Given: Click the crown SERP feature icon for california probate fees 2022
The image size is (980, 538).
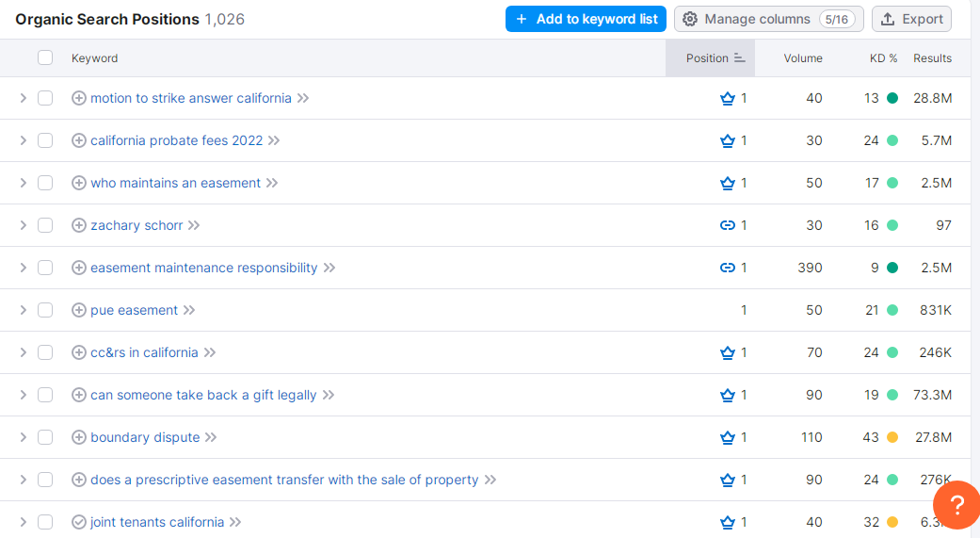Looking at the screenshot, I should coord(728,140).
